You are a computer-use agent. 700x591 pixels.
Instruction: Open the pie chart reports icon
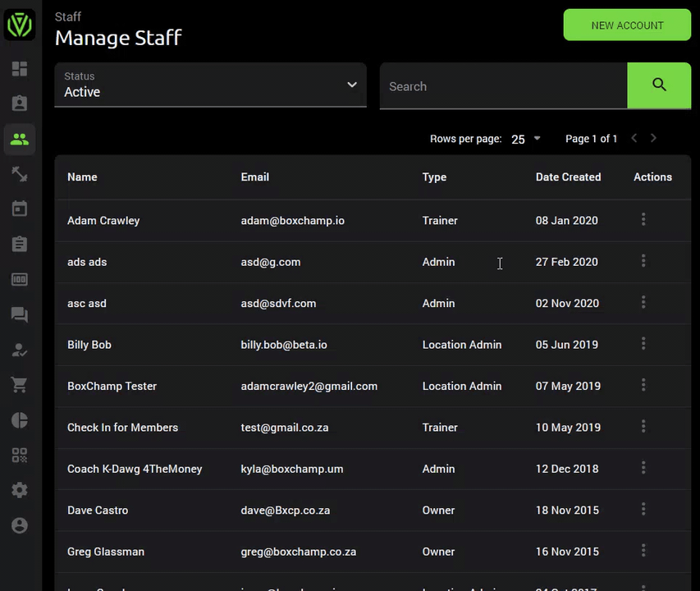click(x=20, y=420)
